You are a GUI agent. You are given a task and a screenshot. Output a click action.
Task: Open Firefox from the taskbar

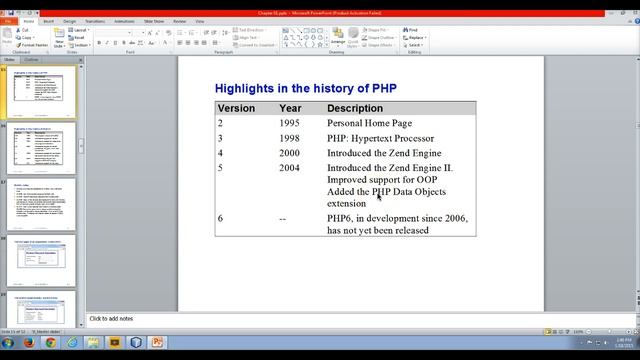click(29, 342)
